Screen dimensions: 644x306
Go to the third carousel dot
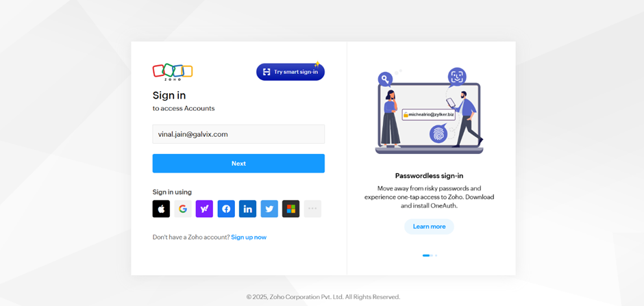pos(436,255)
